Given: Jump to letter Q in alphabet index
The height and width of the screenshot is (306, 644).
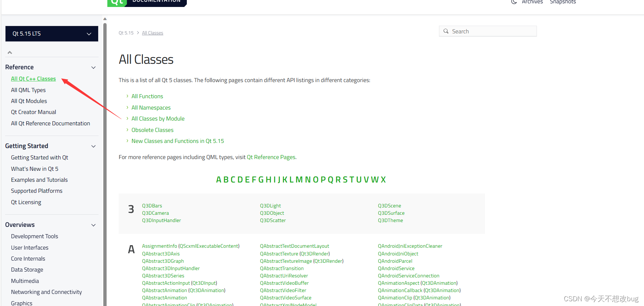Looking at the screenshot, I should 330,180.
